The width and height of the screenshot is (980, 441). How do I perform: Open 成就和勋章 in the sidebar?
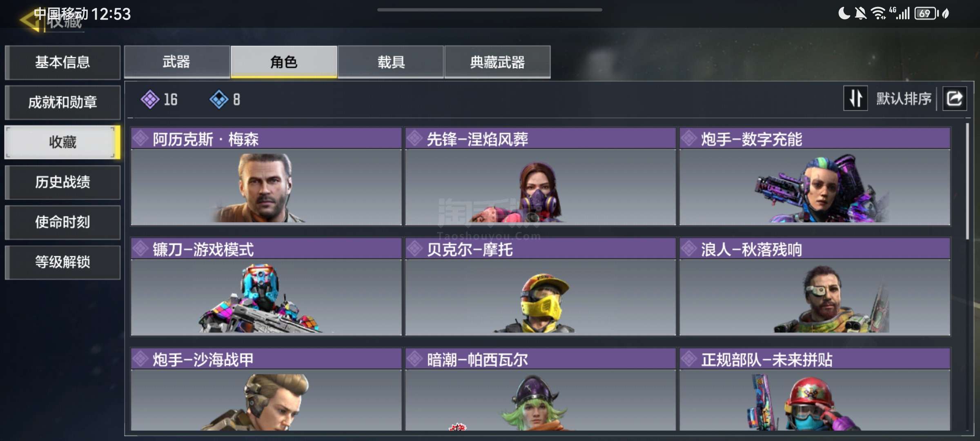coord(62,102)
